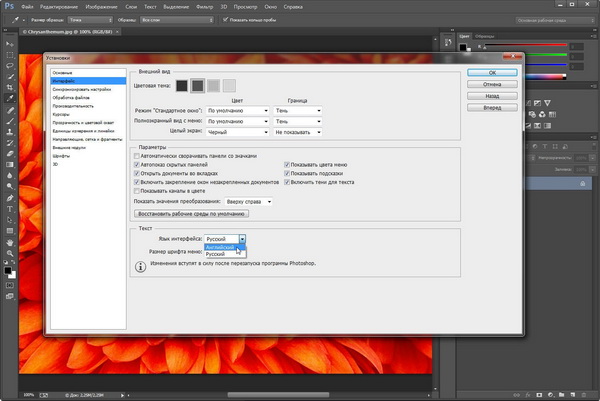Open 'Показать значения преобразования' dropdown

coord(249,201)
